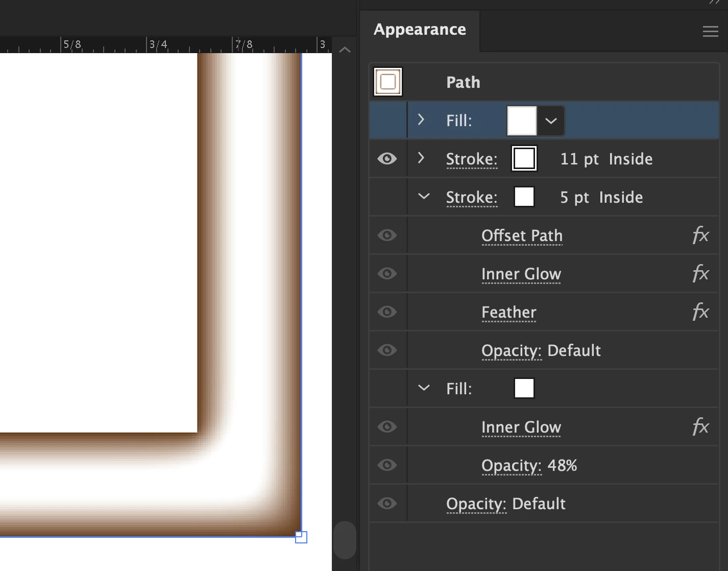
Task: Click the vertical scrollbar thumb on the canvas
Action: click(345, 540)
